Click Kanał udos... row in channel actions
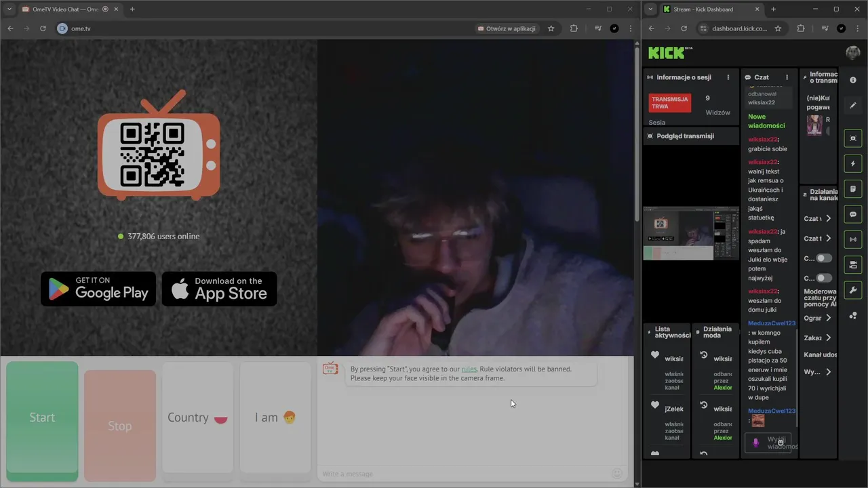This screenshot has width=868, height=488. pyautogui.click(x=820, y=354)
